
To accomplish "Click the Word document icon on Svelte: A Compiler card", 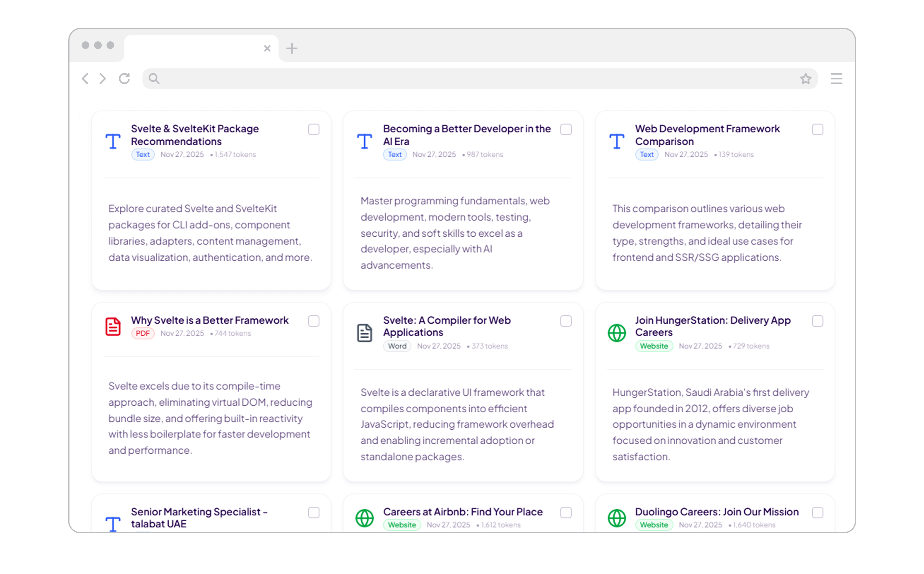I will [x=364, y=332].
